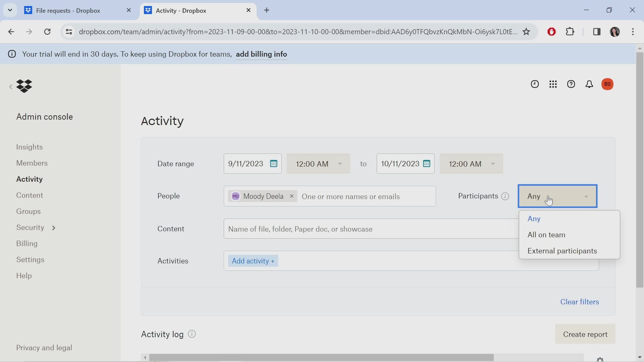The height and width of the screenshot is (362, 644).
Task: Open browser extensions puzzle icon
Action: click(570, 32)
